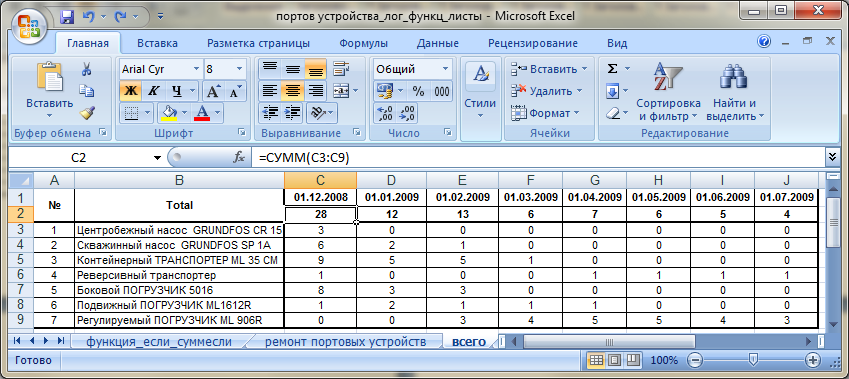
Task: Open Вставить cells dropdown
Action: [x=584, y=69]
